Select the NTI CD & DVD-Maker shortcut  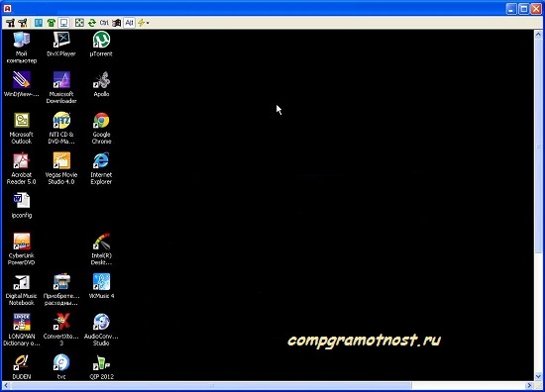coord(61,128)
